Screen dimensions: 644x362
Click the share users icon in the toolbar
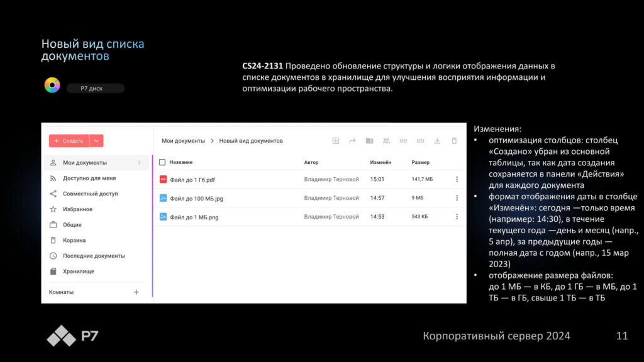click(x=386, y=141)
